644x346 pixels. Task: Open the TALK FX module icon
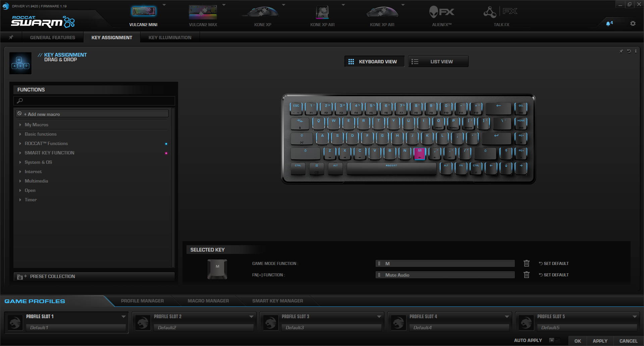[500, 12]
